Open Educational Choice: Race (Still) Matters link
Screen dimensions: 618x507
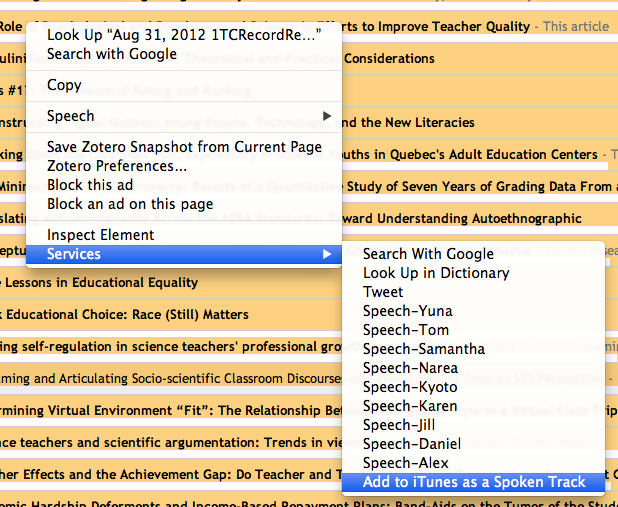[124, 315]
